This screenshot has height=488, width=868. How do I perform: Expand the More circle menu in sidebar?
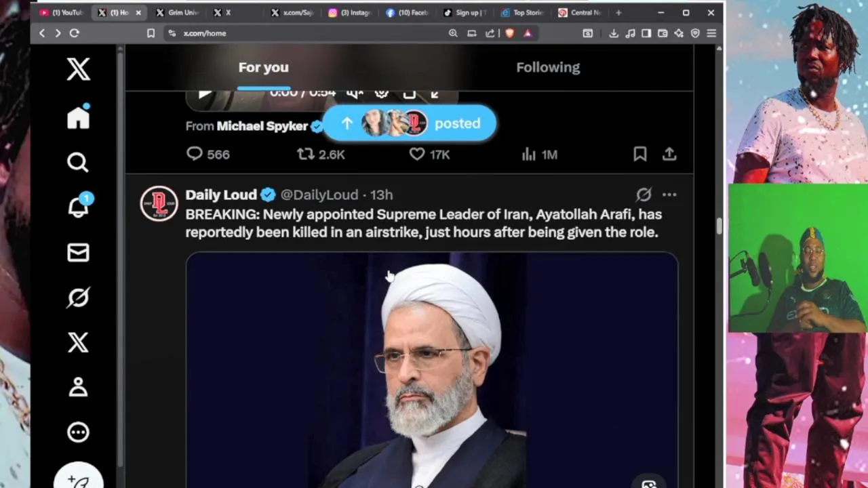tap(78, 432)
